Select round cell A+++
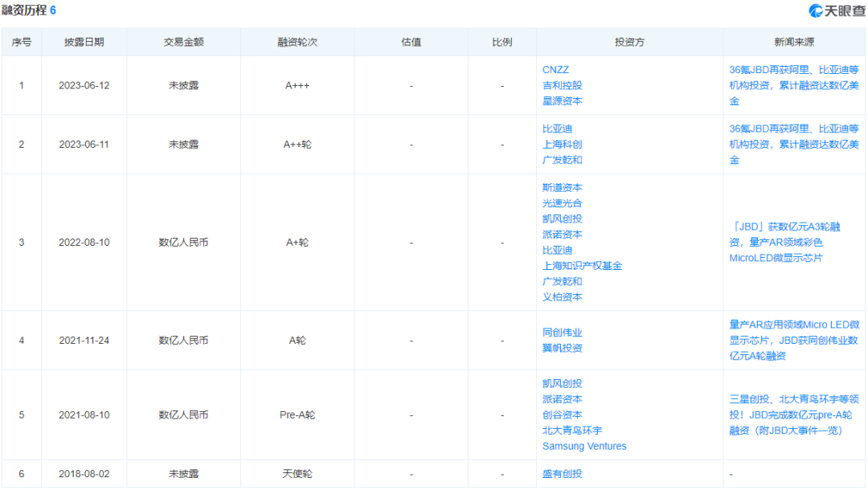This screenshot has width=868, height=490. click(297, 86)
